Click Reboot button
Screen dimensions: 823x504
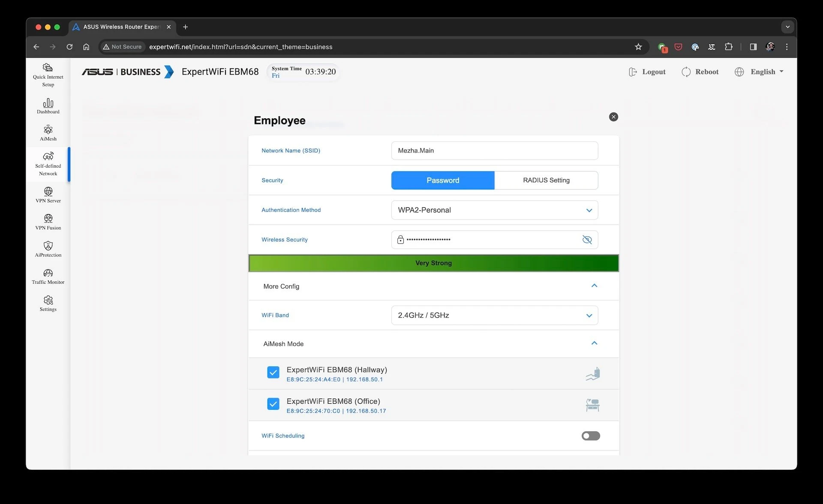point(700,72)
